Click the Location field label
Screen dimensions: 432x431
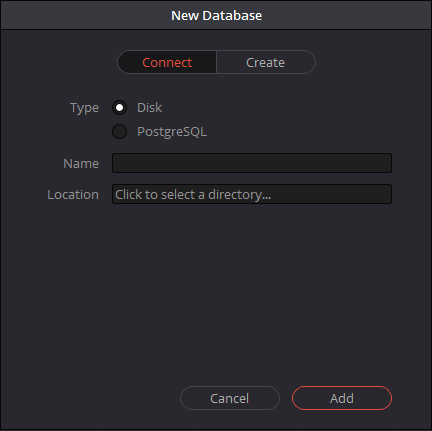[73, 195]
